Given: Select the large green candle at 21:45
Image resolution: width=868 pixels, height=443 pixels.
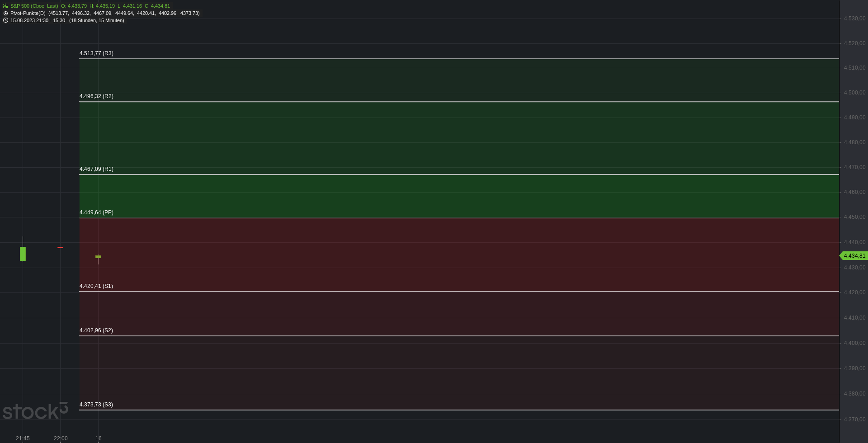Looking at the screenshot, I should pos(23,254).
